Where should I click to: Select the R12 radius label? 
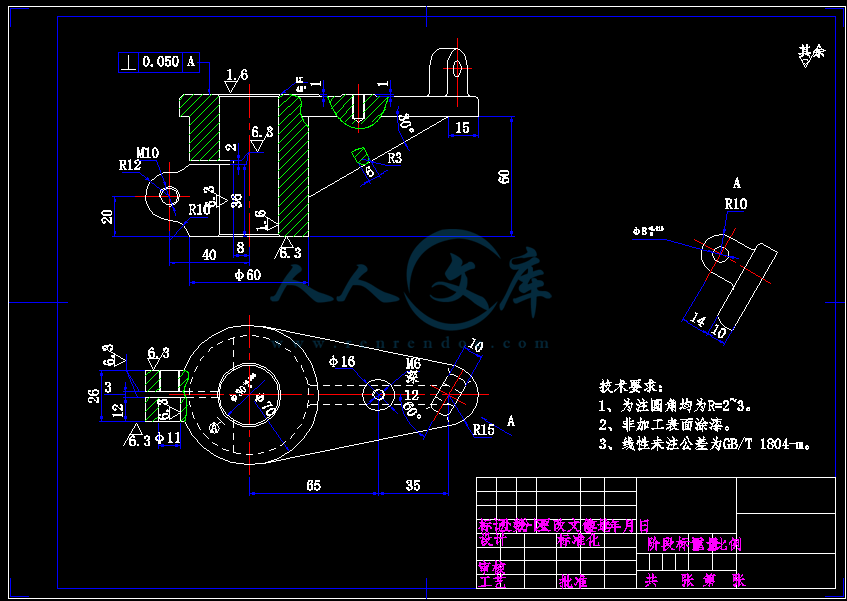tap(130, 165)
